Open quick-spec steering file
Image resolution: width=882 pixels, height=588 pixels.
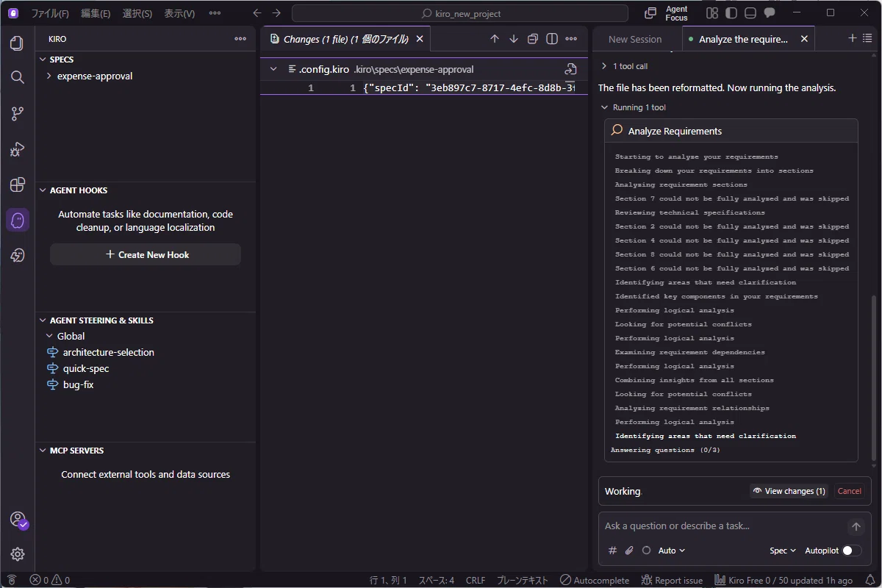pyautogui.click(x=86, y=368)
